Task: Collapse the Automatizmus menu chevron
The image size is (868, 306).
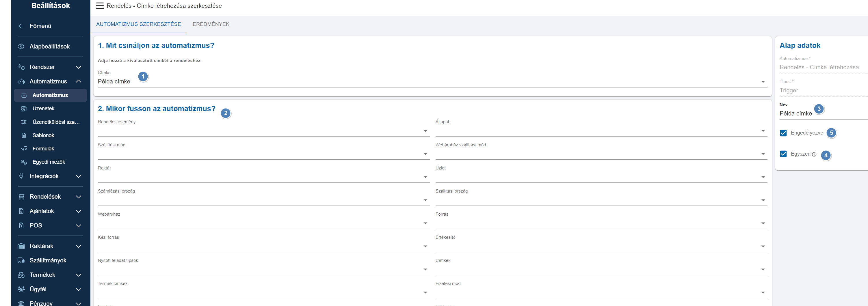Action: coord(79,81)
